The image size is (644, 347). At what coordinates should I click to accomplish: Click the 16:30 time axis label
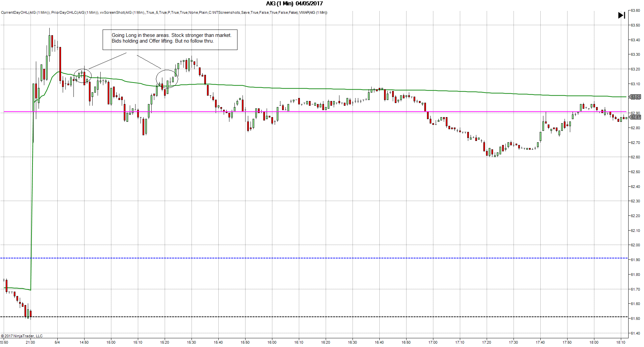point(353,342)
